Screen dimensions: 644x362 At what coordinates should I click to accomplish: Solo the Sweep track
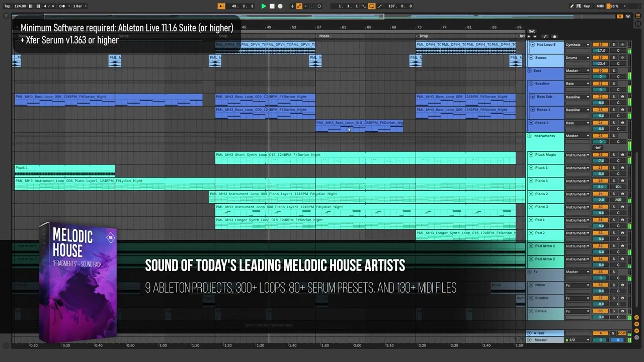click(x=614, y=58)
